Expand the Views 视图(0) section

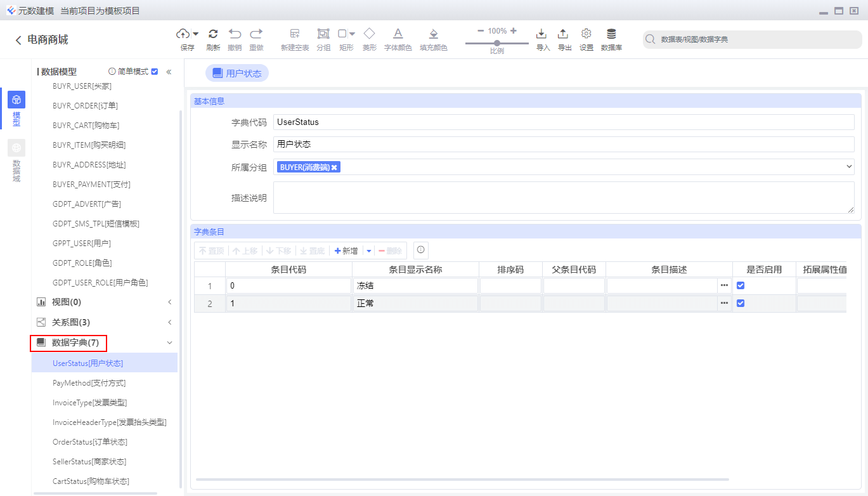click(169, 302)
